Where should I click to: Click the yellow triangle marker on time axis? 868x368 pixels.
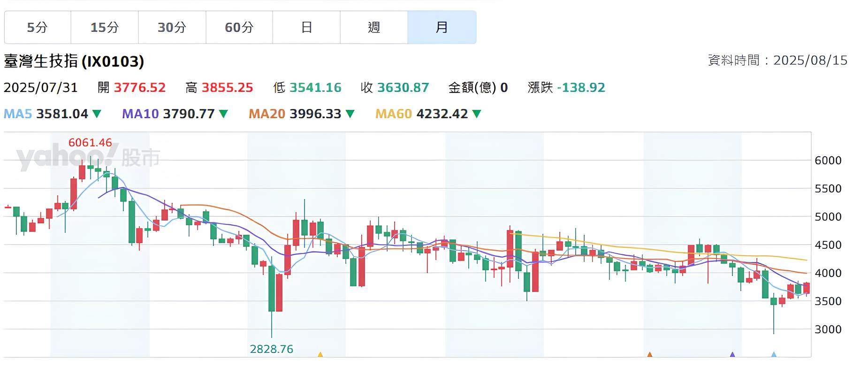pyautogui.click(x=320, y=355)
